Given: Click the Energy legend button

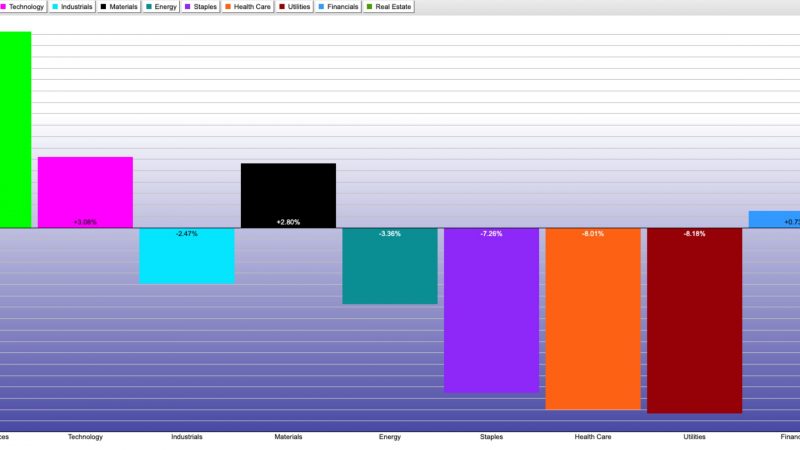Looking at the screenshot, I should (x=162, y=7).
